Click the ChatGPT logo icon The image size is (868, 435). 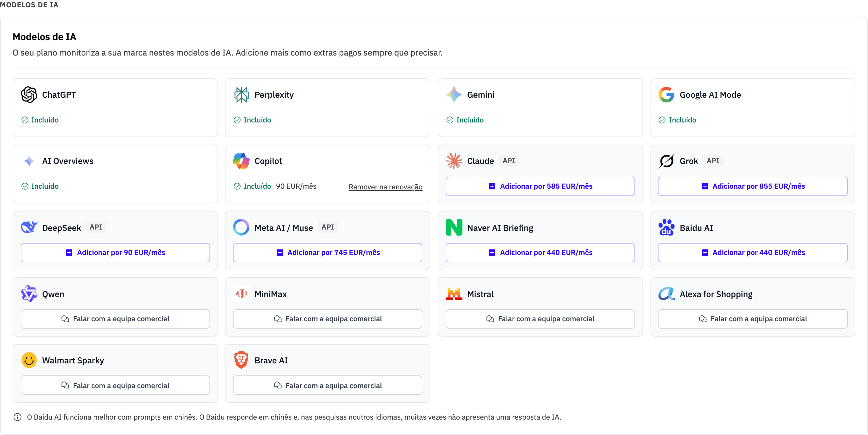[x=29, y=95]
